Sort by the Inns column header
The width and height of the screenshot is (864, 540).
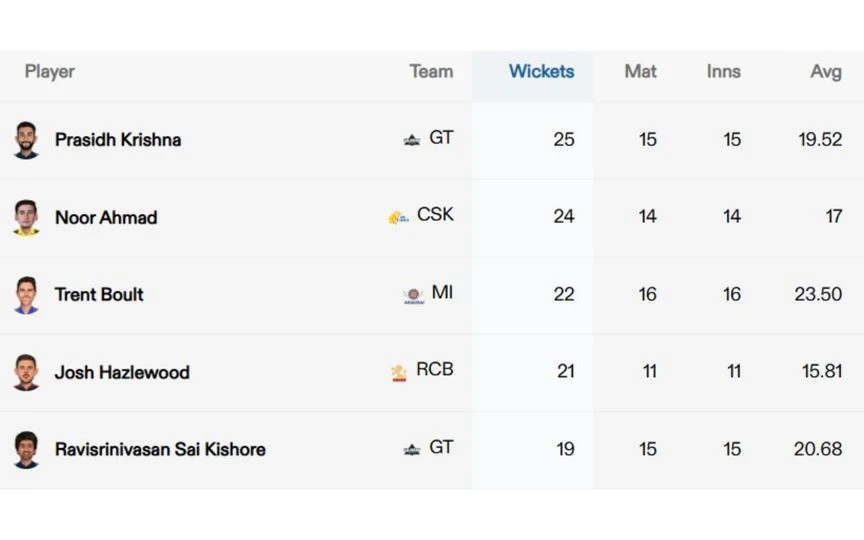[723, 72]
